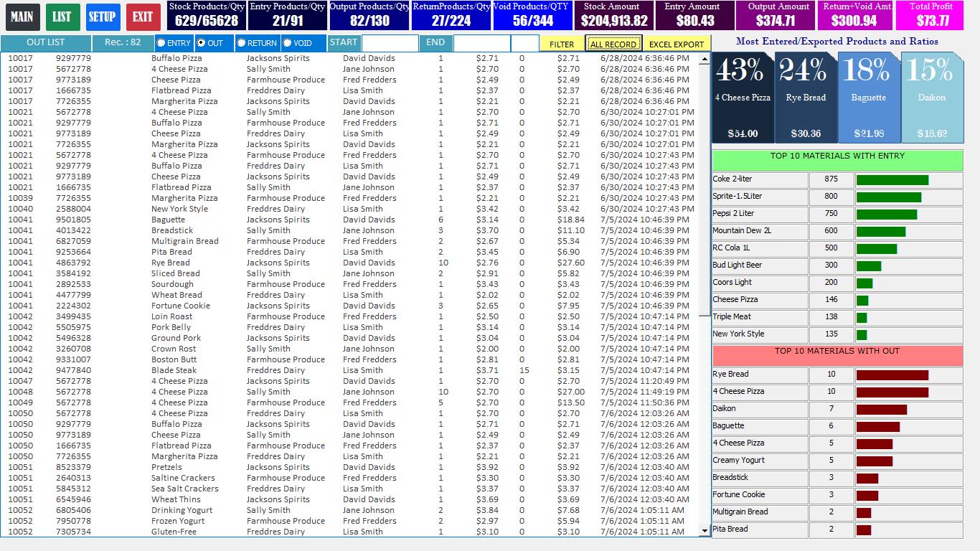Click the Output Products/Qty summary tile
980x551 pixels.
[369, 16]
